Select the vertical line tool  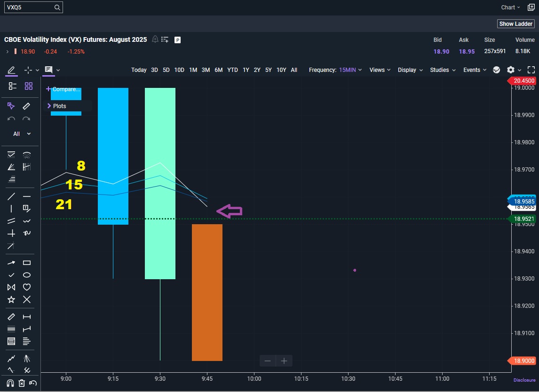[x=11, y=209]
